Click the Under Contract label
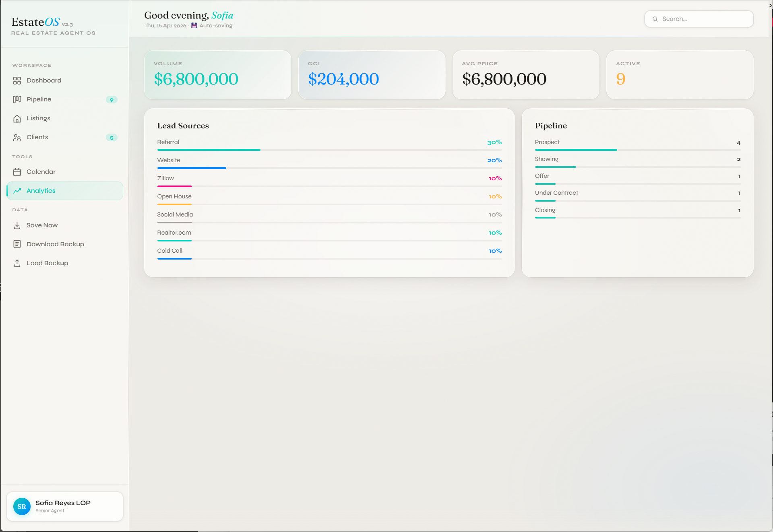Image resolution: width=773 pixels, height=532 pixels. [x=556, y=193]
